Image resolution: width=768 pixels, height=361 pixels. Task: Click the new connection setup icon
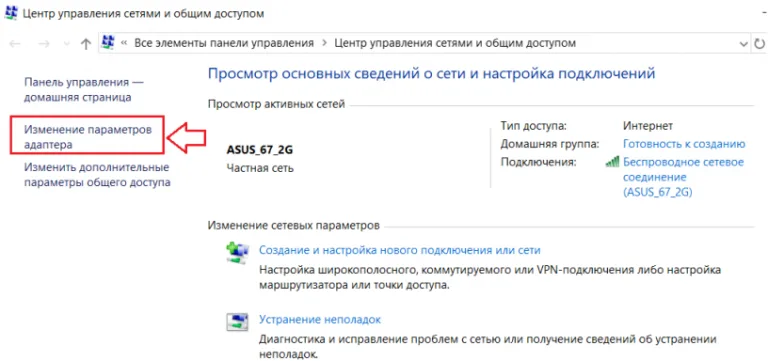click(238, 253)
